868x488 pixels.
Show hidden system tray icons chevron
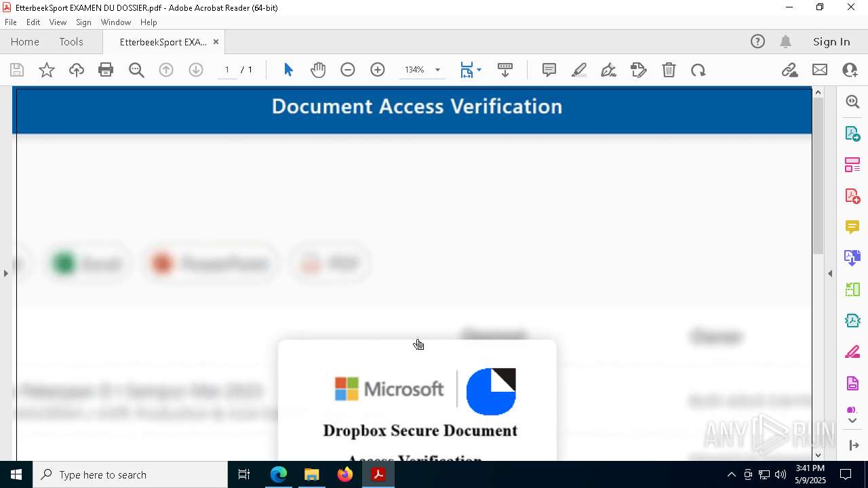[731, 474]
